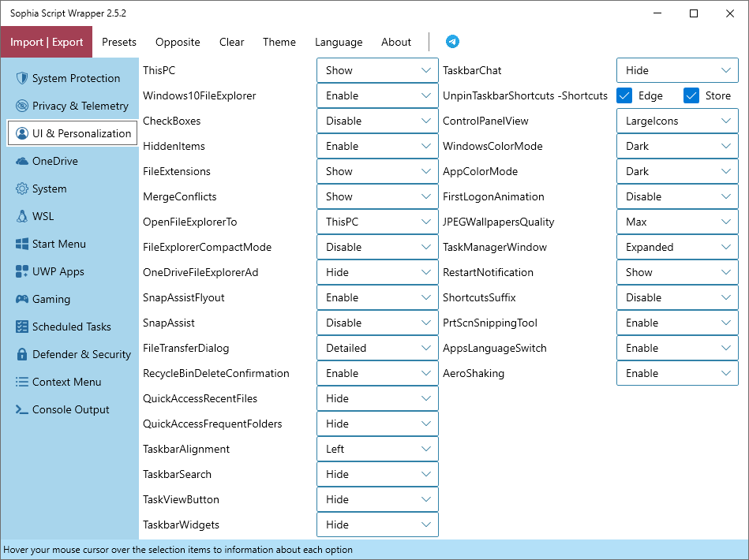This screenshot has height=560, width=749.
Task: Select the Context Menu section
Action: 73,382
